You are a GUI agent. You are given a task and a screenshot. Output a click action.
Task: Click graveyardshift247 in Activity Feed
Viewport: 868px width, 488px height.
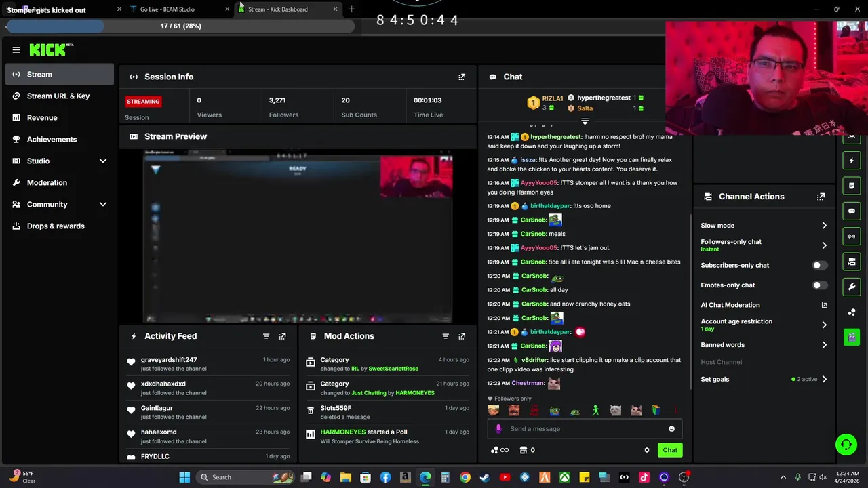tap(169, 360)
